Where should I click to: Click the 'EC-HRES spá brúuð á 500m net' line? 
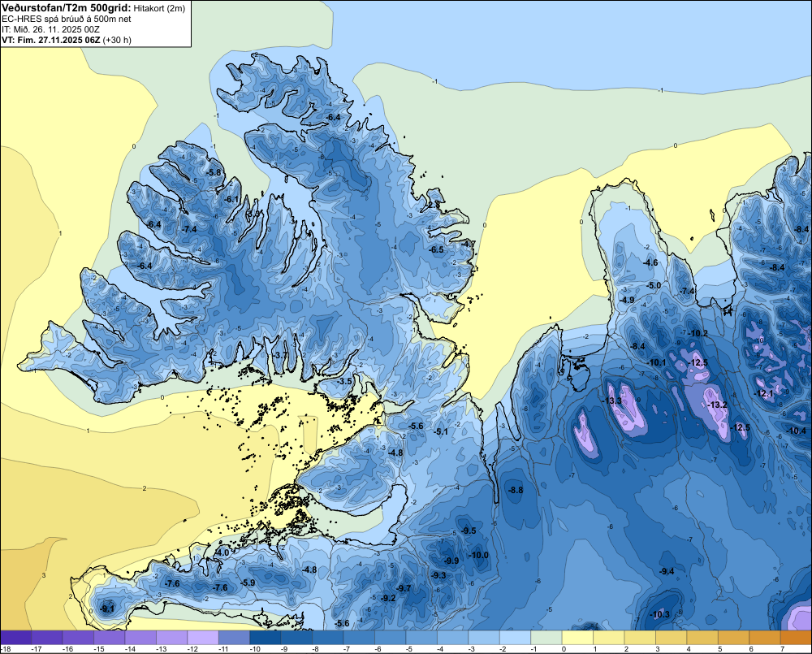[67, 19]
